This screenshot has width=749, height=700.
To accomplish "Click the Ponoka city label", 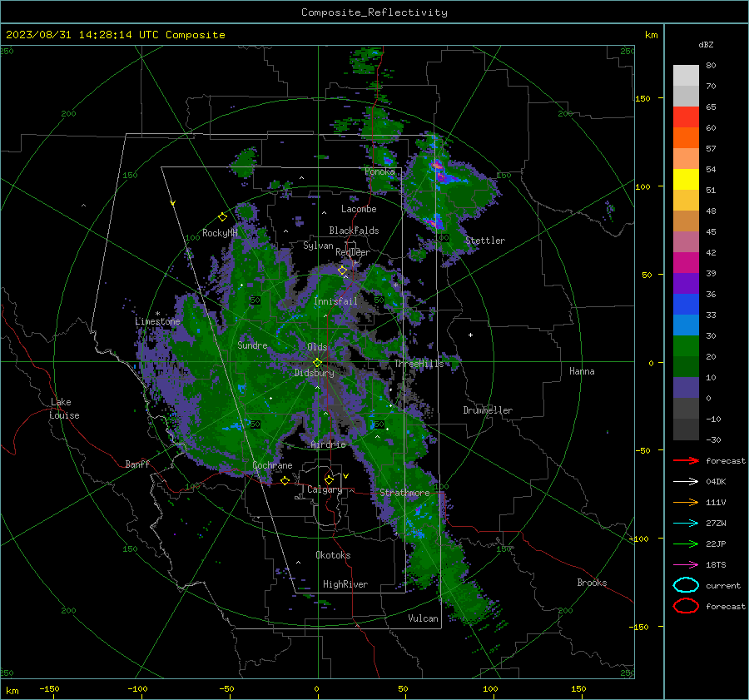I will click(379, 171).
